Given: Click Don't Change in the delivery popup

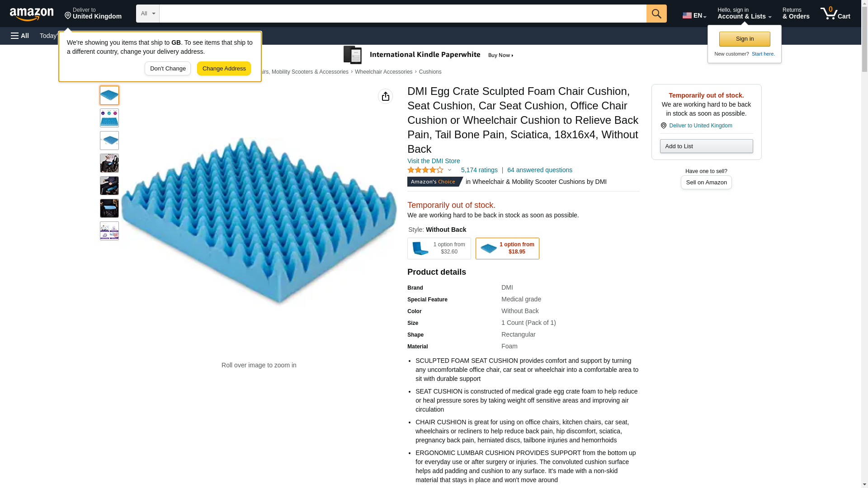Looking at the screenshot, I should click(x=167, y=69).
